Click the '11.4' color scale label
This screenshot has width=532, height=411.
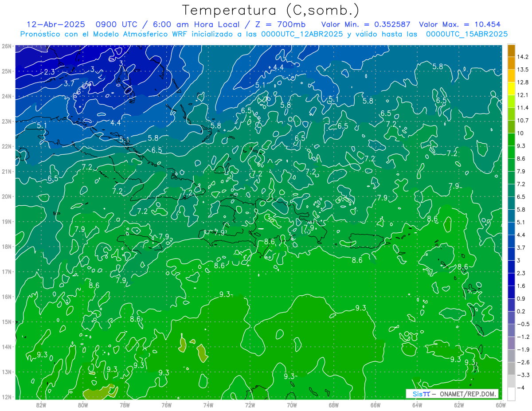523,108
